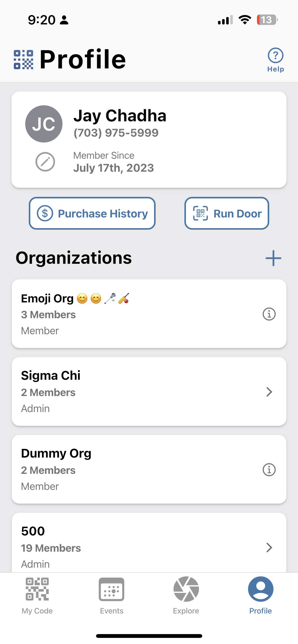Open the Emoji Org card
This screenshot has width=298, height=644.
(149, 314)
